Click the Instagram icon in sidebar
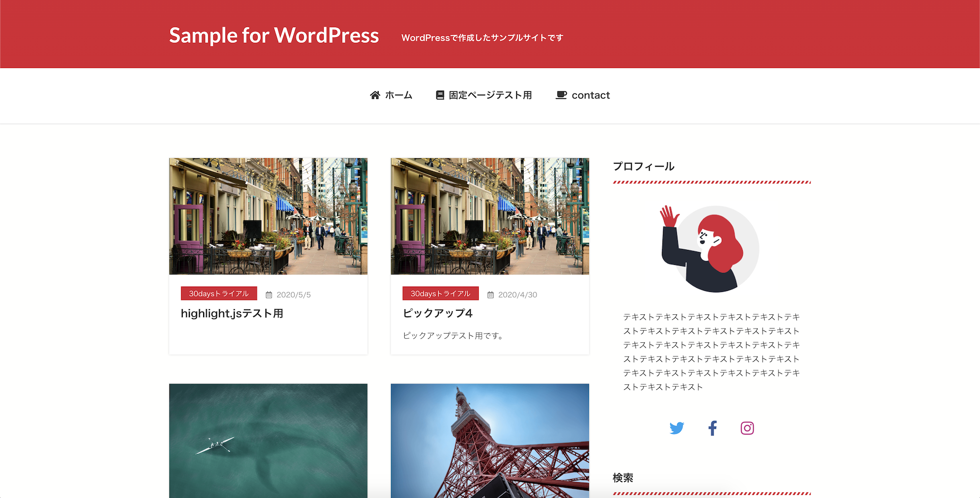 coord(747,428)
